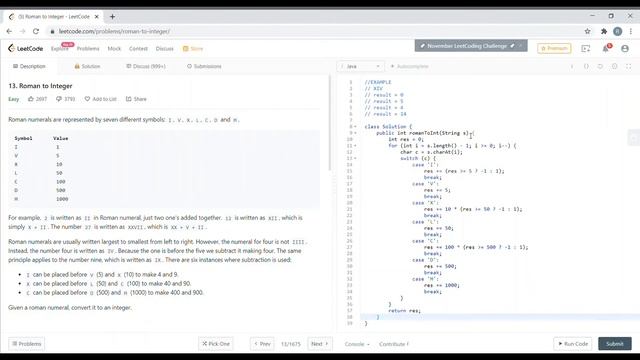640x360 pixels.
Task: Toggle editor fullscreen mode
Action: pyautogui.click(x=629, y=66)
